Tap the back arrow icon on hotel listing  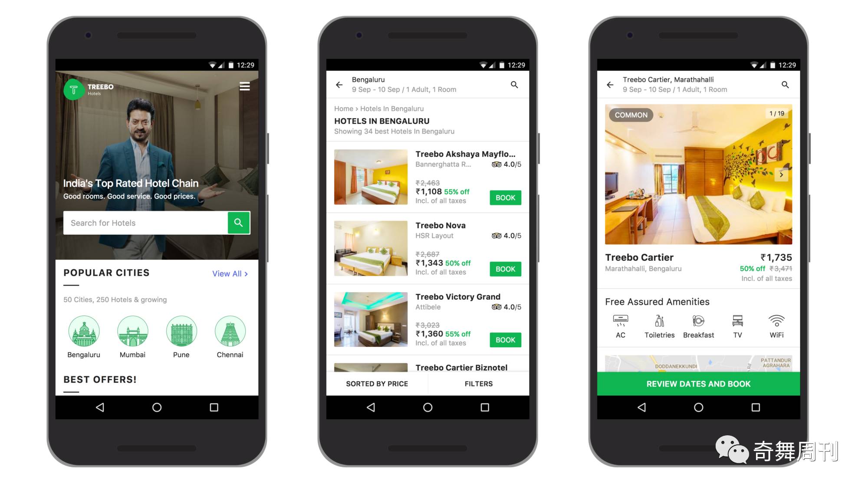(338, 85)
